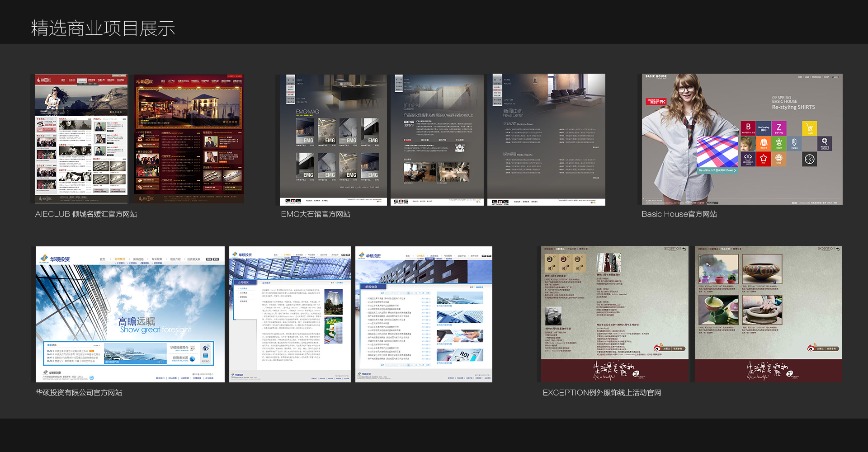Click the AIECLUB 倾城名媛汇官方网站 caption
The width and height of the screenshot is (868, 452).
click(x=86, y=214)
